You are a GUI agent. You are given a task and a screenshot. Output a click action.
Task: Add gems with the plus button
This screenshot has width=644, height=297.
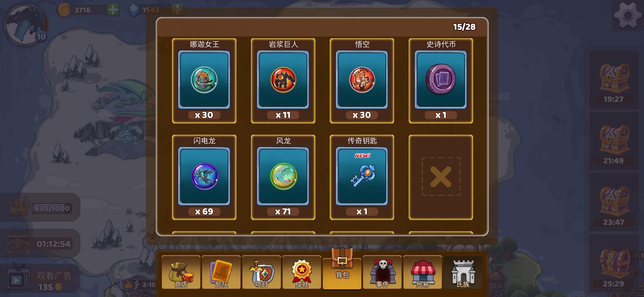[177, 10]
